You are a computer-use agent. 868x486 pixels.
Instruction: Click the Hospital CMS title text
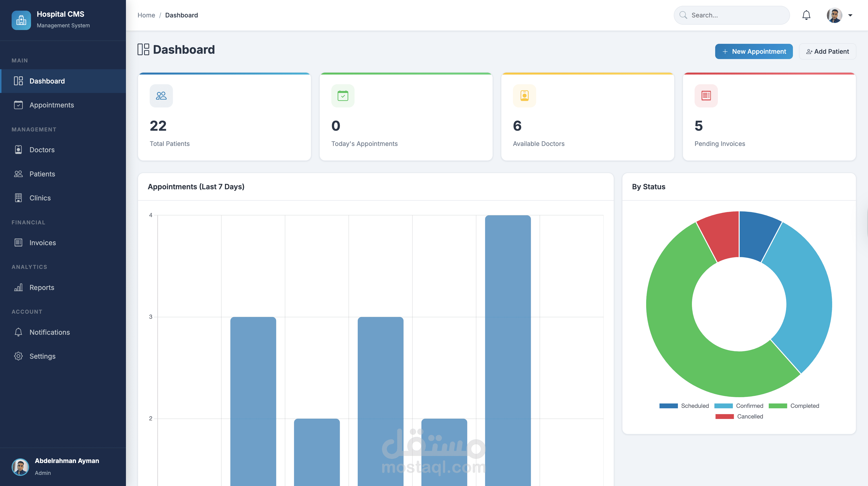(x=60, y=14)
